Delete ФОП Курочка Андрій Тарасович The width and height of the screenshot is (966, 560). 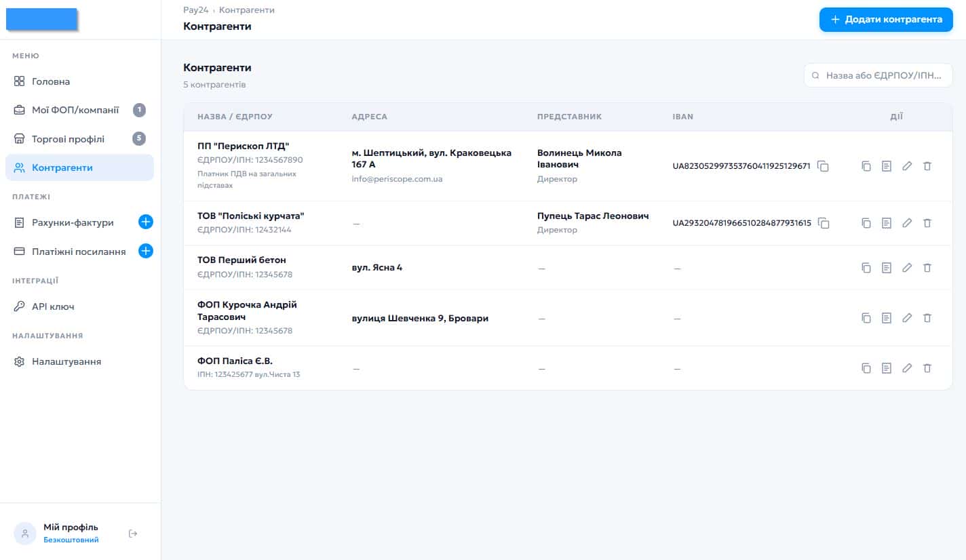(x=927, y=318)
